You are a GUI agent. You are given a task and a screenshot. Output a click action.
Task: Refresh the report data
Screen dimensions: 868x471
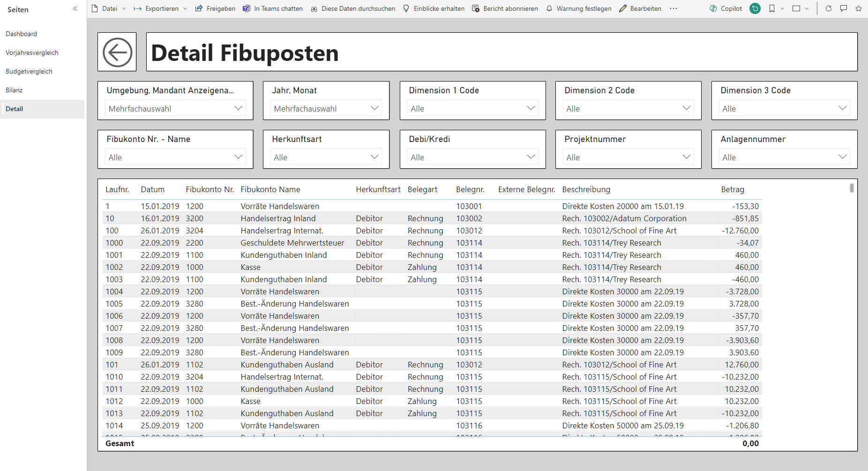829,8
